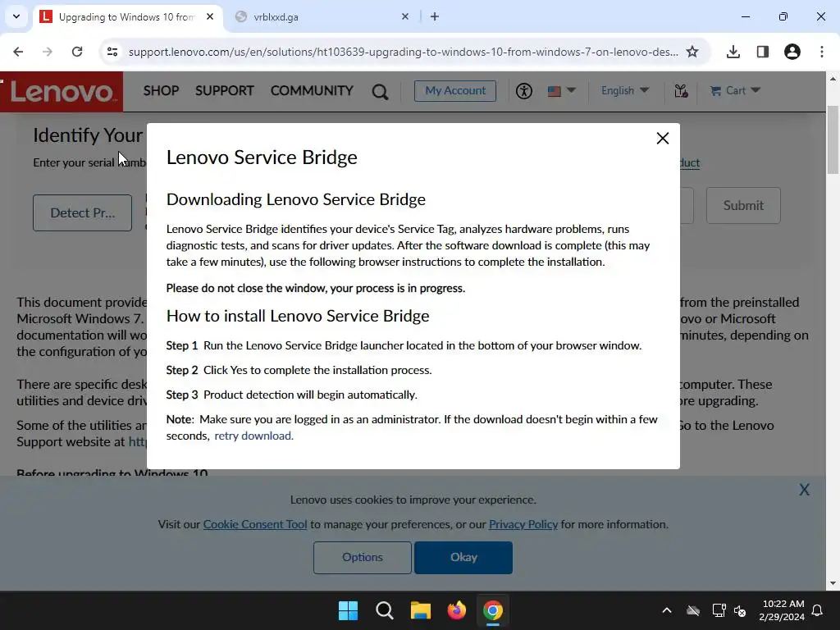Open the Windows Start menu
This screenshot has width=840, height=630.
tap(348, 610)
